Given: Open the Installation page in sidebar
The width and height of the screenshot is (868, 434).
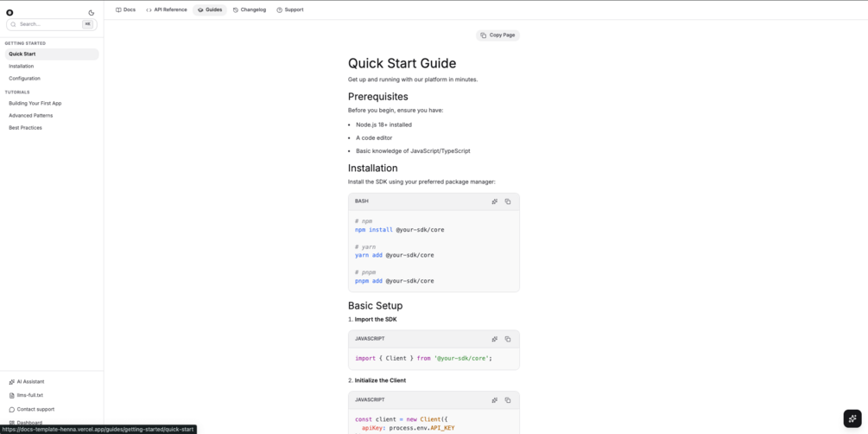Looking at the screenshot, I should pyautogui.click(x=22, y=66).
